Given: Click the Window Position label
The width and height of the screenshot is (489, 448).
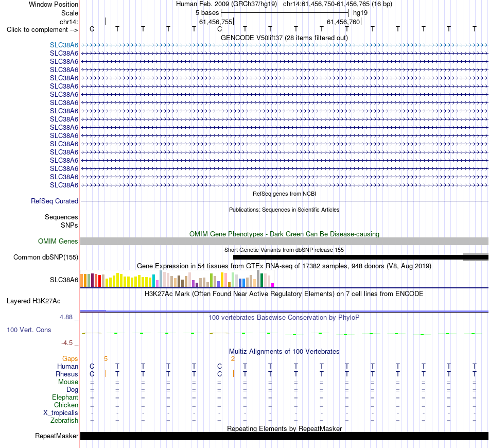Looking at the screenshot, I should (54, 4).
